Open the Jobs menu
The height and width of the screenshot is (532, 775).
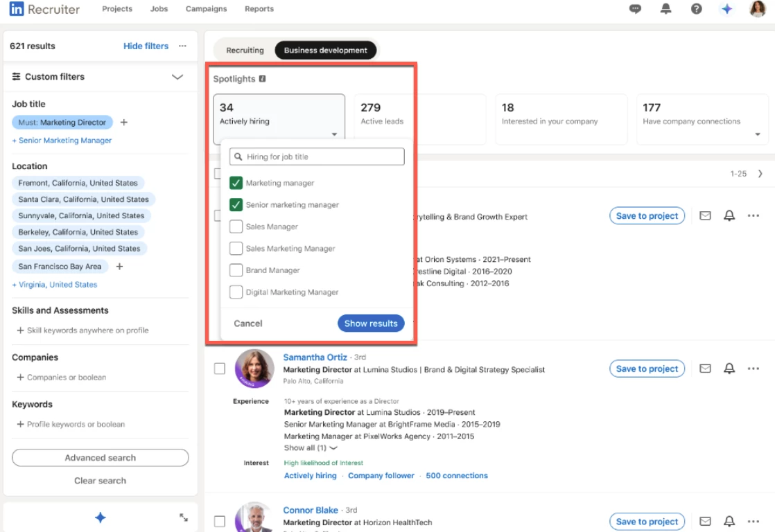pyautogui.click(x=159, y=9)
